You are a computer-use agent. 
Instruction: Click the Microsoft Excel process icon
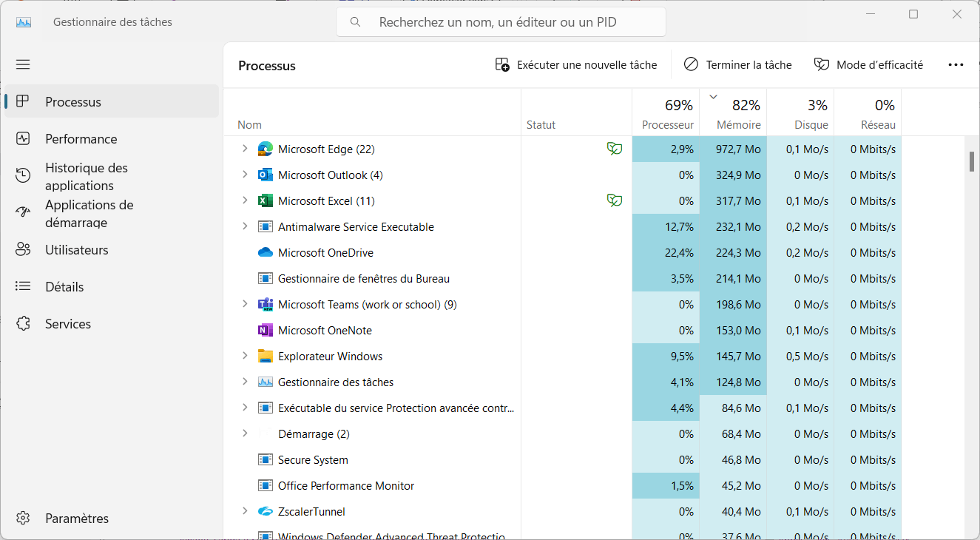pos(266,200)
